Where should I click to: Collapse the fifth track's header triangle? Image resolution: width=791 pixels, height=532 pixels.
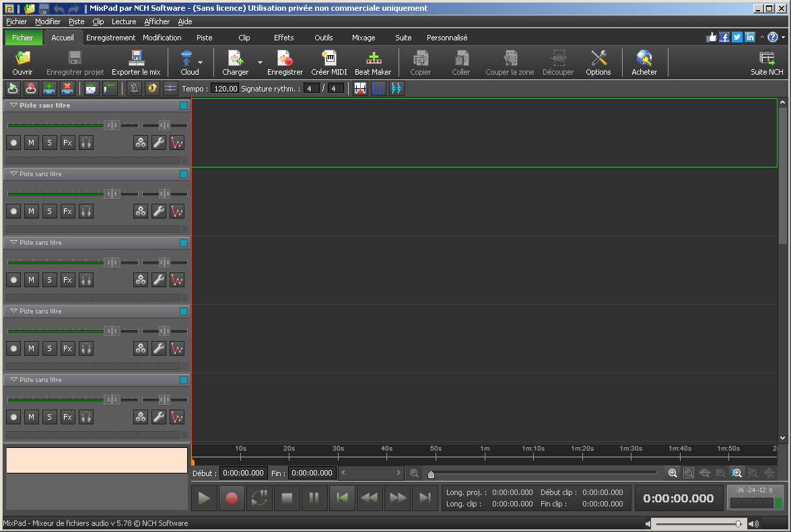click(x=13, y=379)
